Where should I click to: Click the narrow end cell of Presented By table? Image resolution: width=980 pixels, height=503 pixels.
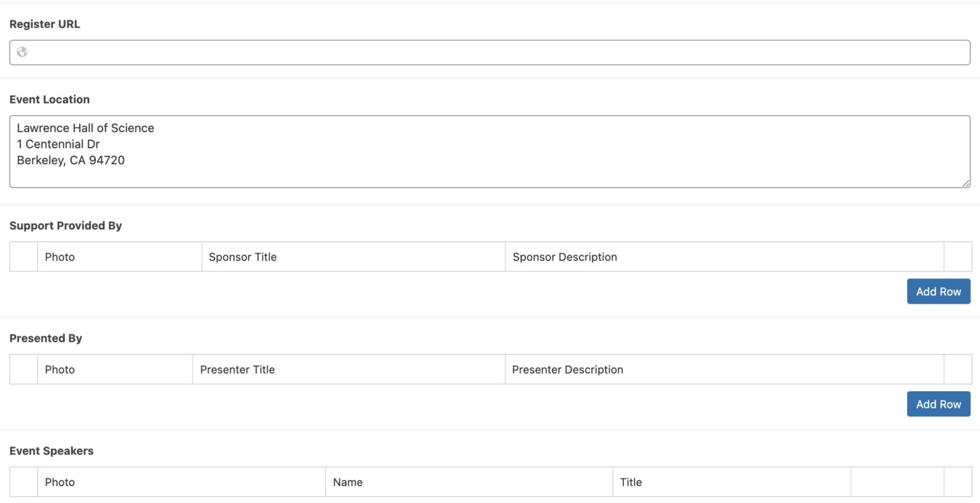(958, 369)
